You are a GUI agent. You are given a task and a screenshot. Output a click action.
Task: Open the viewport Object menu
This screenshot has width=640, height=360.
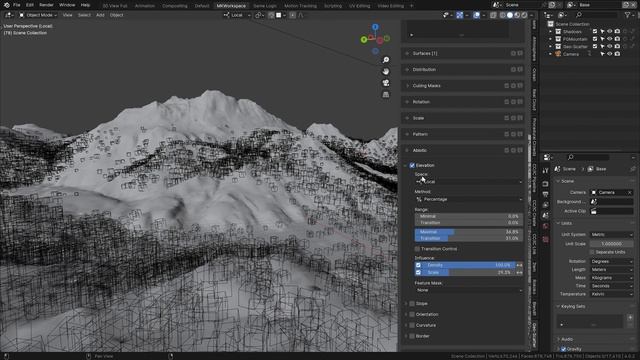[x=116, y=15]
